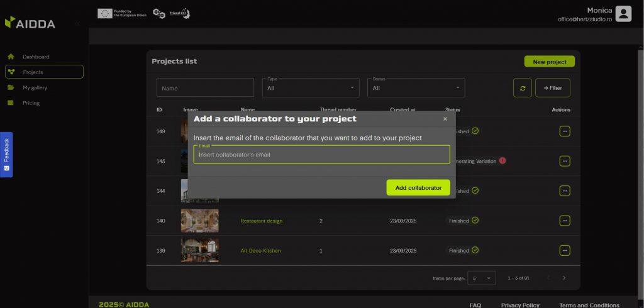Image resolution: width=644 pixels, height=308 pixels.
Task: Navigate to Pricing in the sidebar
Action: [x=31, y=102]
